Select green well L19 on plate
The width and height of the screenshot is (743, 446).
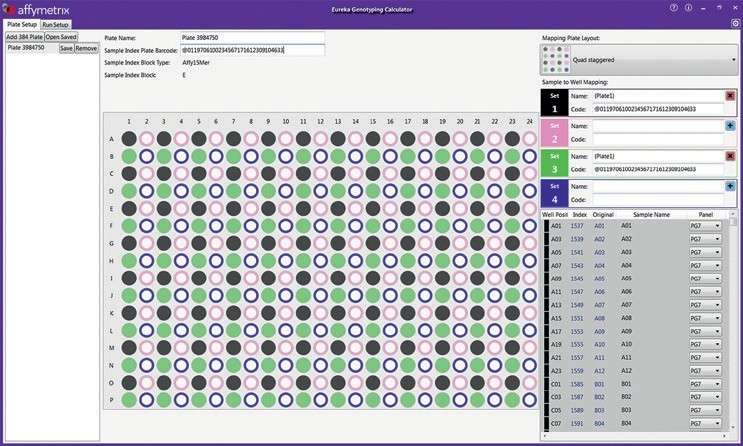pos(443,330)
